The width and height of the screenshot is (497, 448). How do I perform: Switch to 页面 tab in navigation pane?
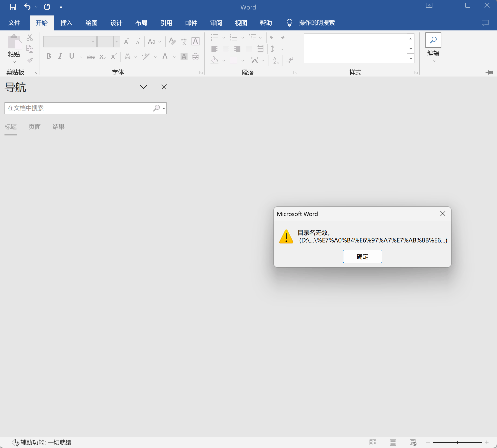(34, 127)
